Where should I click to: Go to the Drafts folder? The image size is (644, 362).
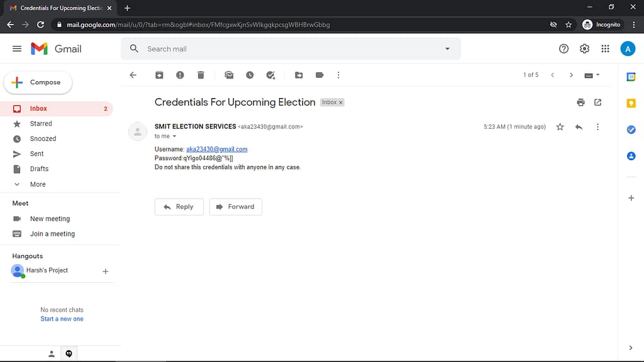pos(39,169)
